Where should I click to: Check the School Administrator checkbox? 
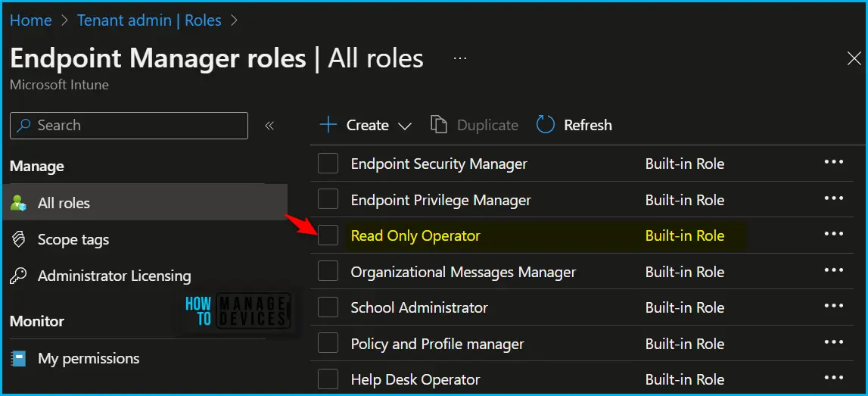coord(328,307)
